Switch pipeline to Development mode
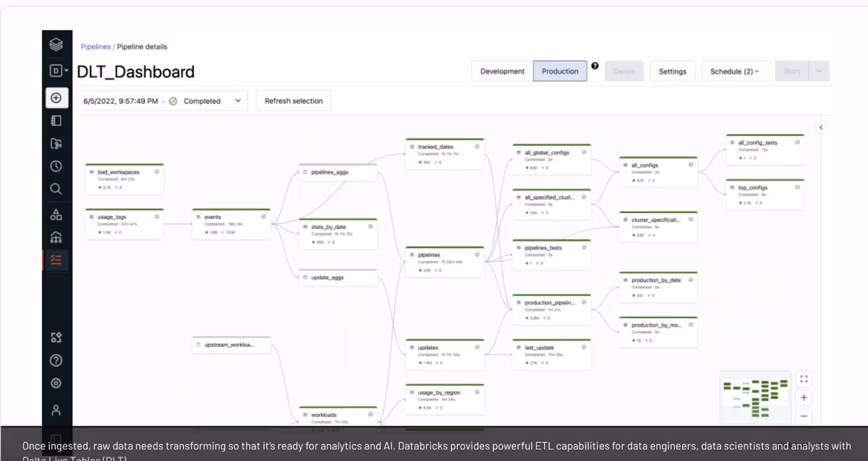868x461 pixels. [x=503, y=71]
